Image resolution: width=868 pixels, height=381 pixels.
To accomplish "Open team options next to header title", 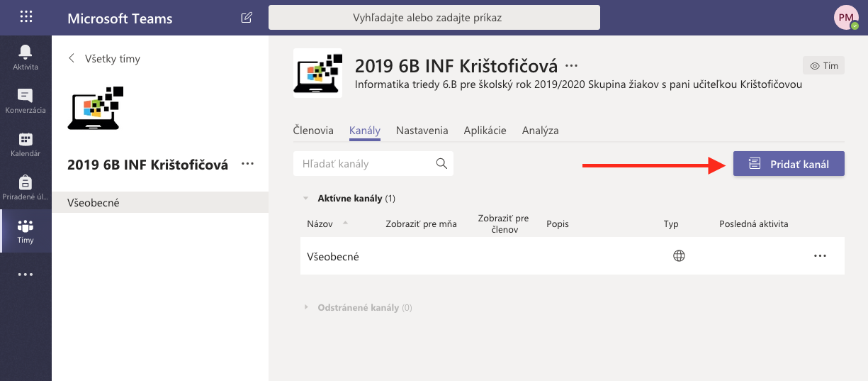I will pos(571,66).
